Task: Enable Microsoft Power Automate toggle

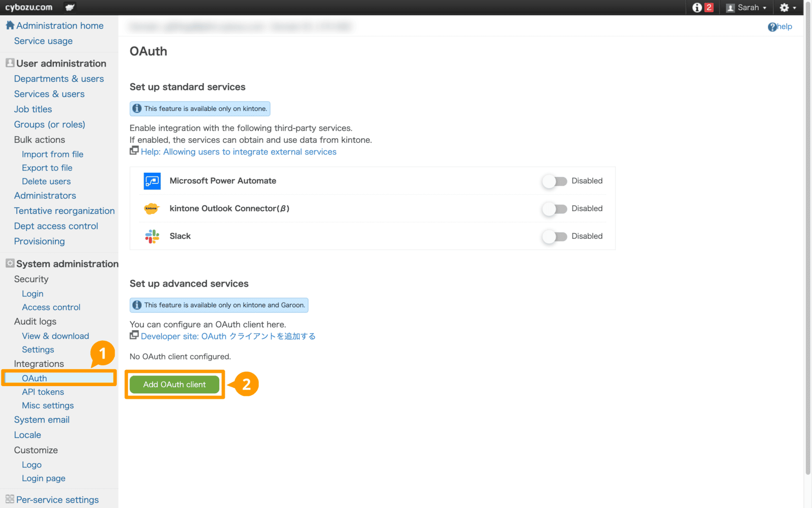Action: [554, 181]
